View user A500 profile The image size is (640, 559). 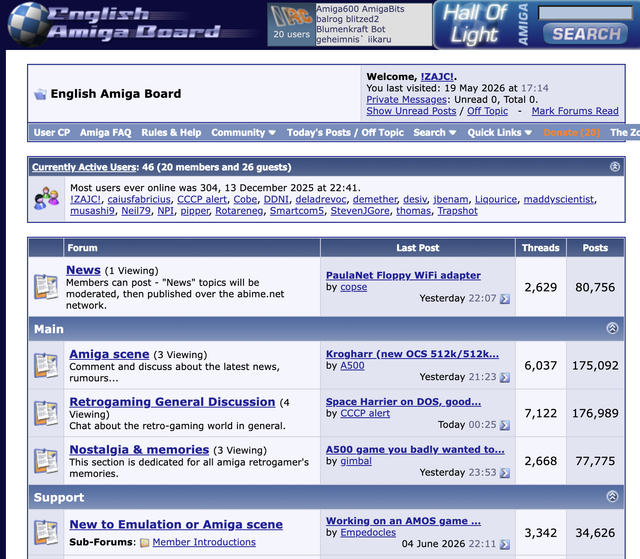(x=352, y=366)
